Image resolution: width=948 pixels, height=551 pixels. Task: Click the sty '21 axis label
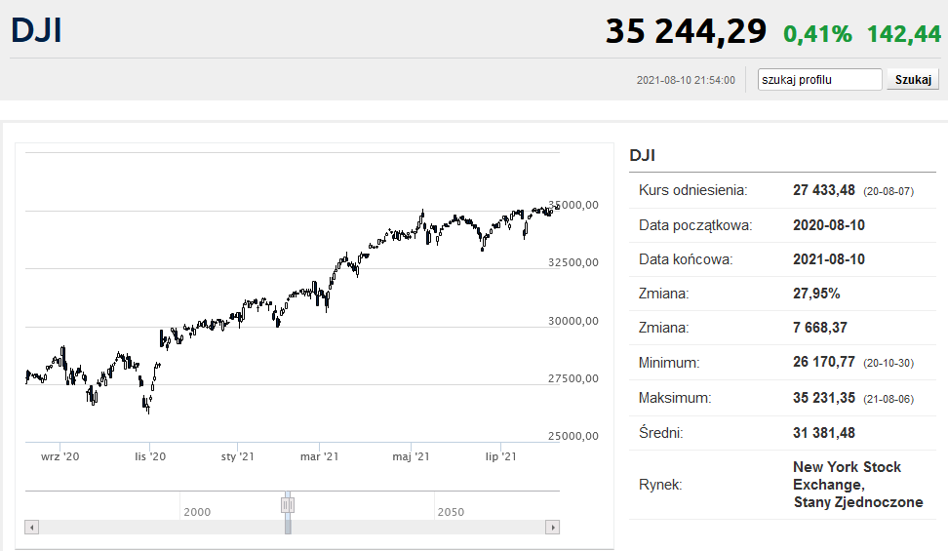coord(238,457)
